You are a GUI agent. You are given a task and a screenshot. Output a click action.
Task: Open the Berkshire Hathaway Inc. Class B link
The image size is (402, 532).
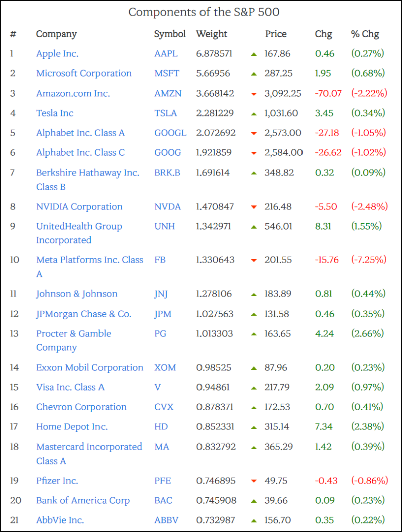tap(87, 173)
